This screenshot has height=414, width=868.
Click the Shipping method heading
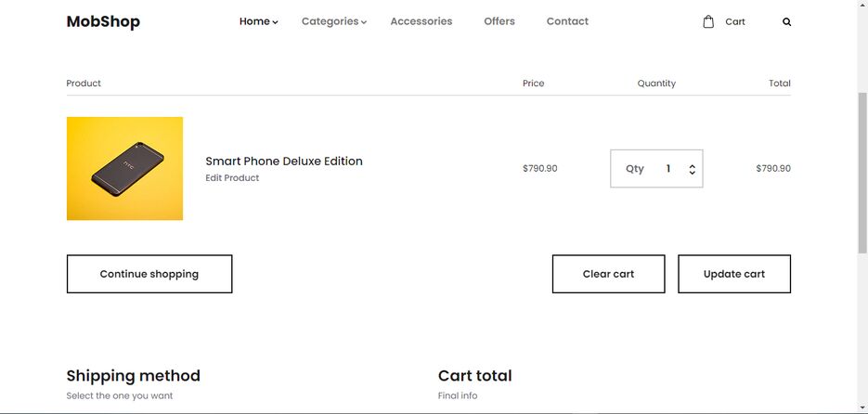pyautogui.click(x=134, y=376)
